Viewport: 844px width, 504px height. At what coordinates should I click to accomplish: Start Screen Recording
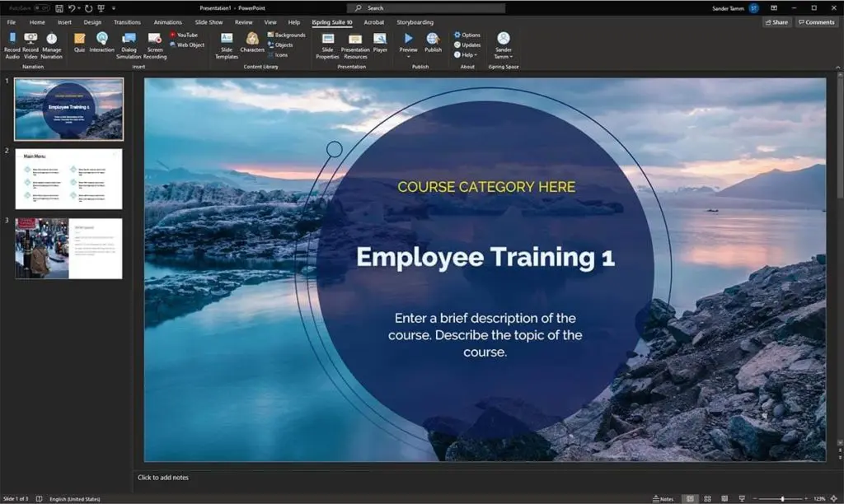[x=155, y=45]
